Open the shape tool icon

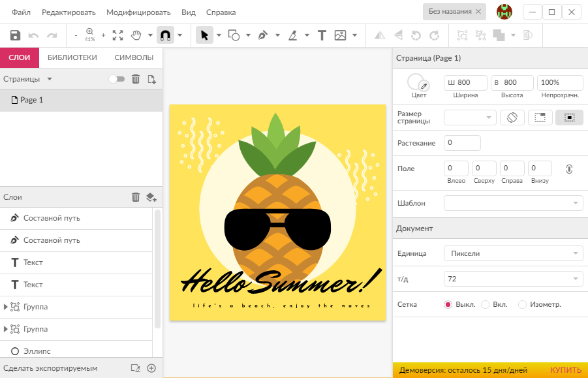(234, 35)
